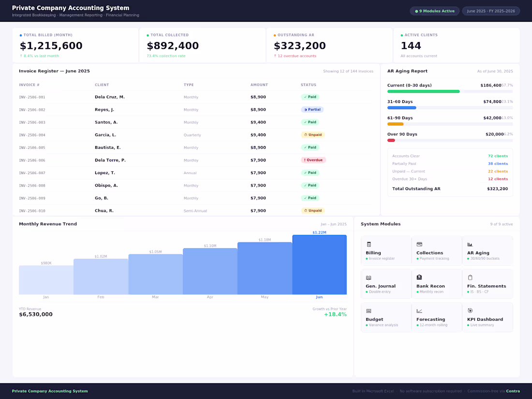This screenshot has width=532, height=399.
Task: Click the Over 90 Days red bar
Action: coord(391,140)
